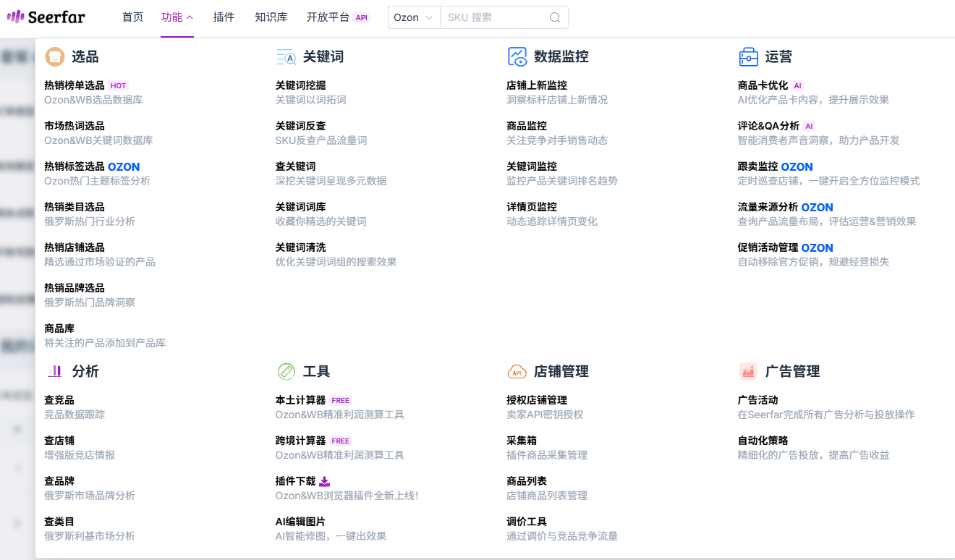This screenshot has width=955, height=560.
Task: Go to the 首页 tab
Action: point(133,17)
